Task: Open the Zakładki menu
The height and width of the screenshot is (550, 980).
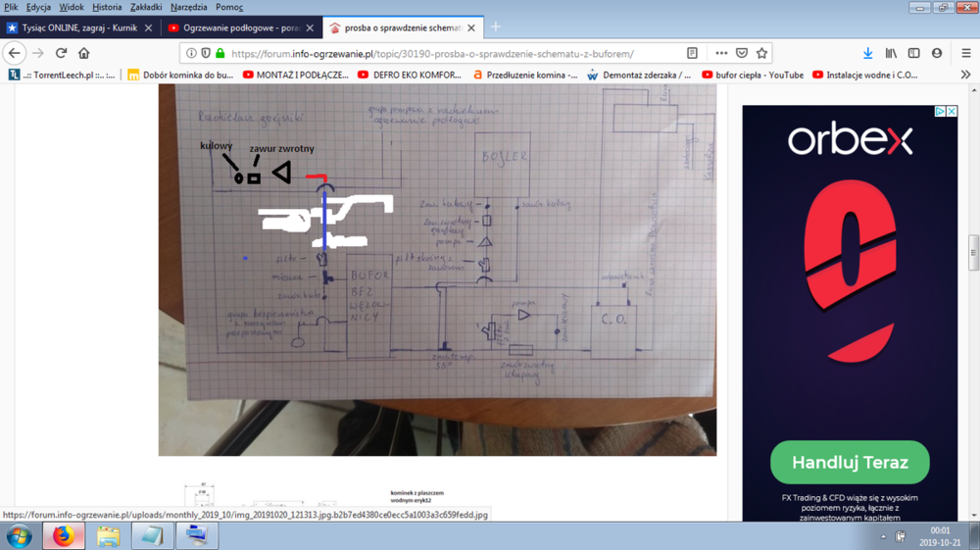Action: 146,7
